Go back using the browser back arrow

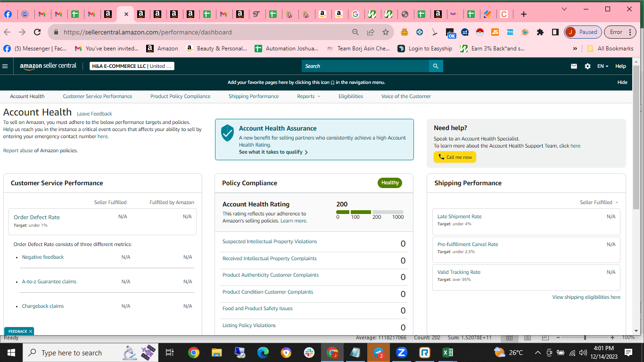point(7,32)
